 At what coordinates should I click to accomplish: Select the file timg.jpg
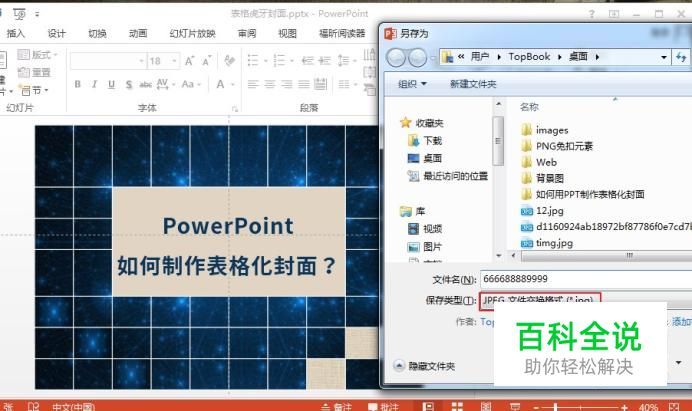(547, 243)
